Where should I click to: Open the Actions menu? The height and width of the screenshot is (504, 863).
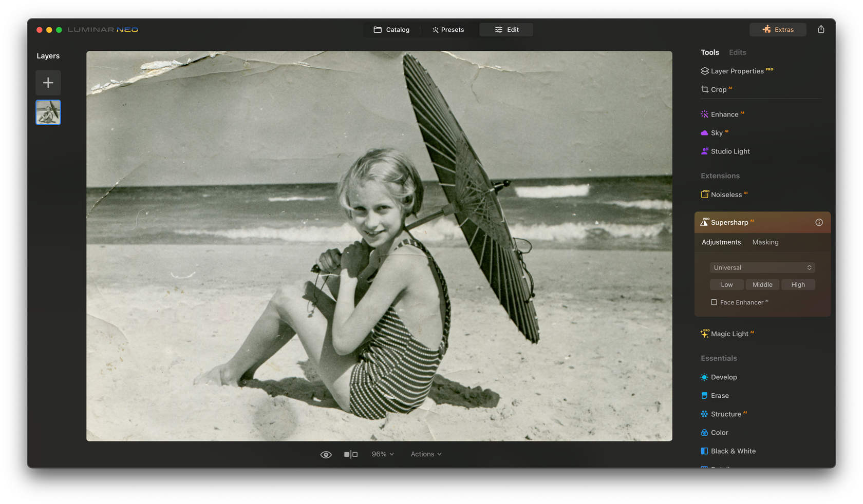pos(425,454)
